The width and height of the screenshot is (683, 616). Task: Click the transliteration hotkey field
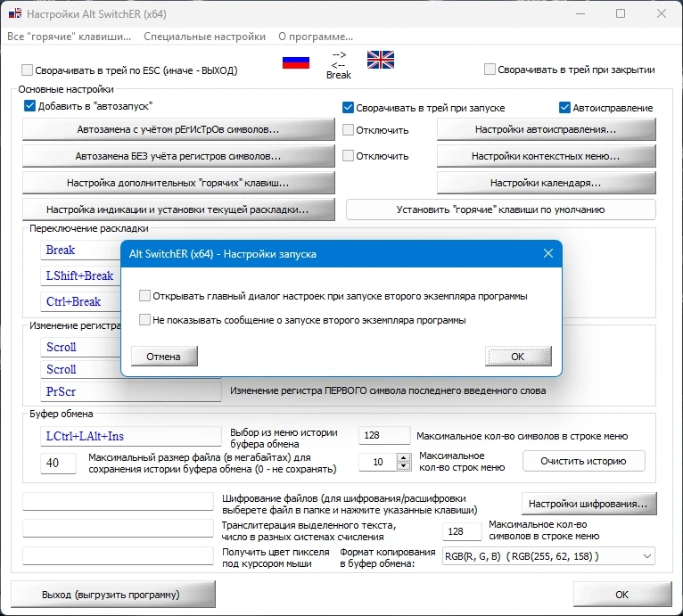[118, 528]
